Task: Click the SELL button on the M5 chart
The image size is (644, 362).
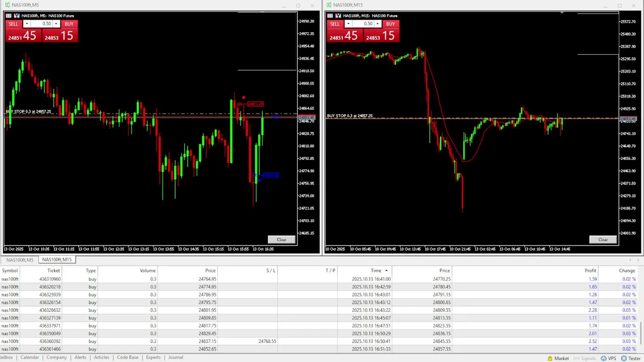Action: coord(14,24)
